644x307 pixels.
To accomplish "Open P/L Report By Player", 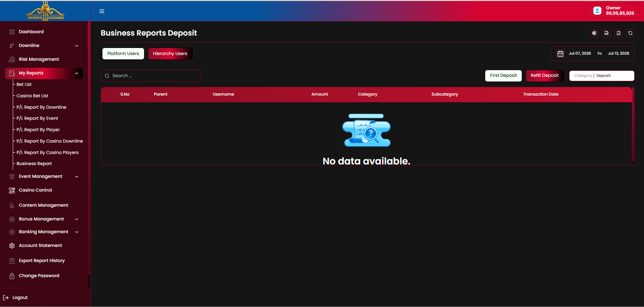I will tap(38, 130).
